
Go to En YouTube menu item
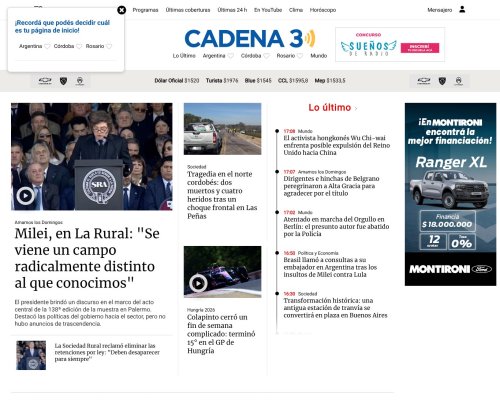[x=268, y=10]
